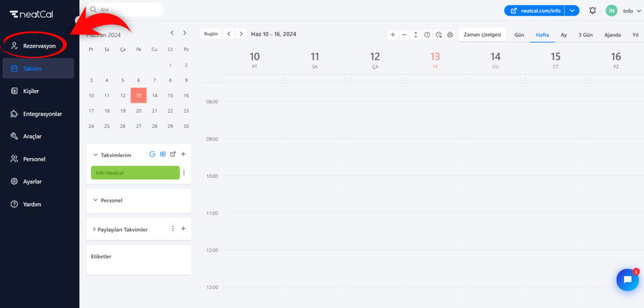Expand the Paylaşılan Takvimler section
Image resolution: width=644 pixels, height=308 pixels.
click(x=94, y=229)
